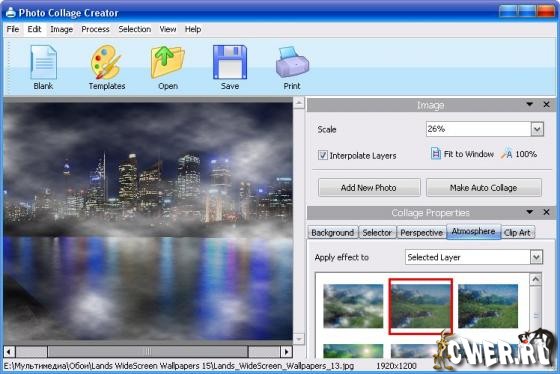Screen dimensions: 560x374
Task: Open the Selection menu
Action: (135, 29)
